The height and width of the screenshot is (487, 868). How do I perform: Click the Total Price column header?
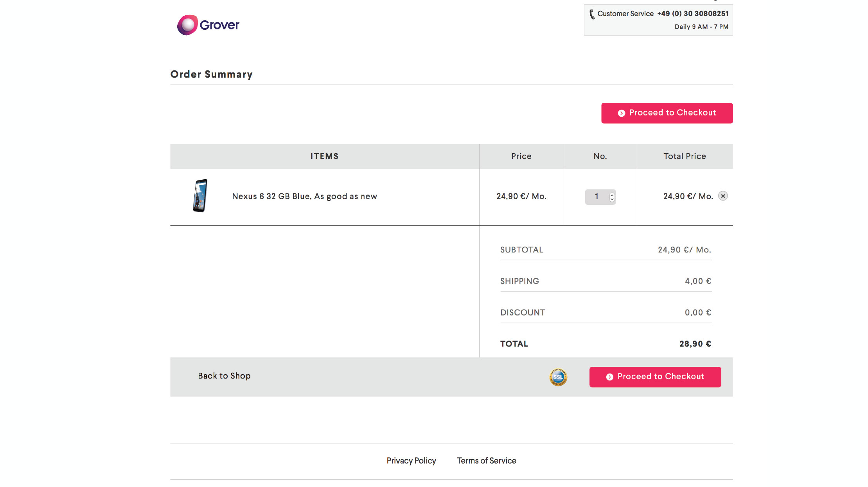click(685, 156)
